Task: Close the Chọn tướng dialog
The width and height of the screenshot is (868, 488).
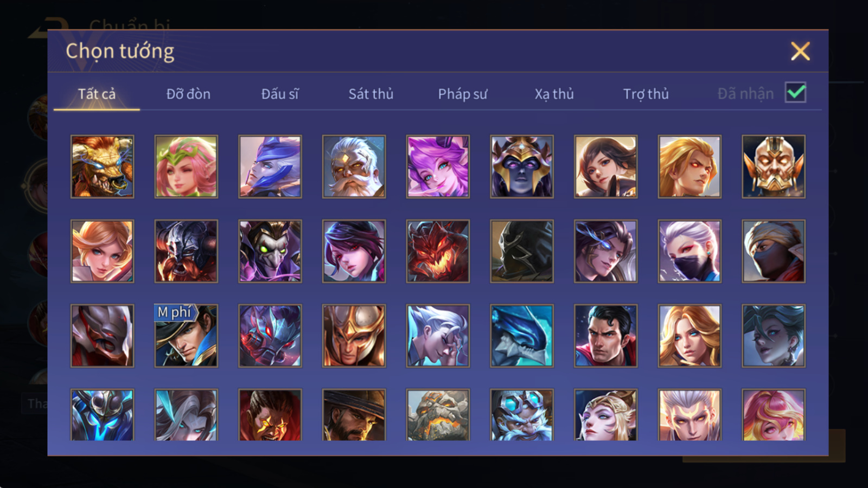Action: [800, 52]
